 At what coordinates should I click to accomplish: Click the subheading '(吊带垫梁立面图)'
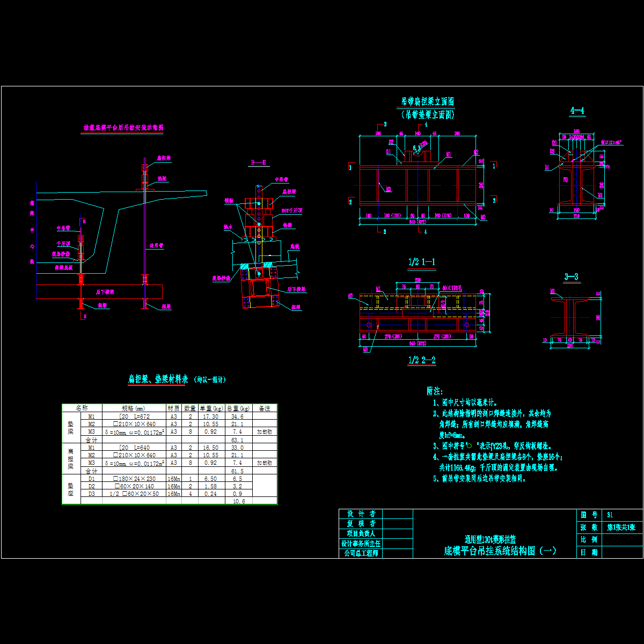pyautogui.click(x=428, y=114)
